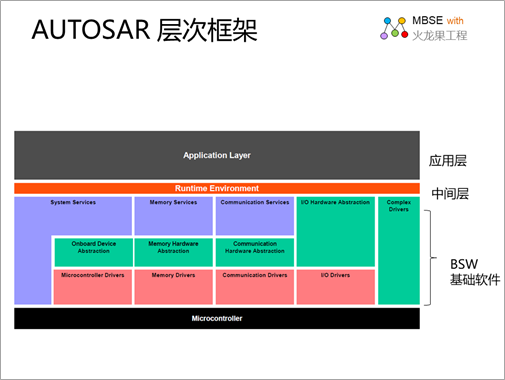
Task: Click the I/O Hardware Abstraction block
Action: click(x=335, y=232)
